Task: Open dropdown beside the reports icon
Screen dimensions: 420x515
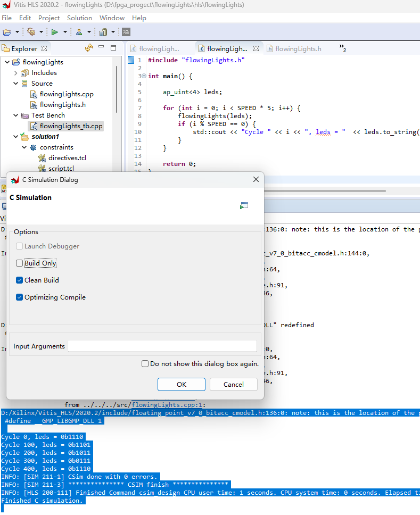Action: (113, 32)
